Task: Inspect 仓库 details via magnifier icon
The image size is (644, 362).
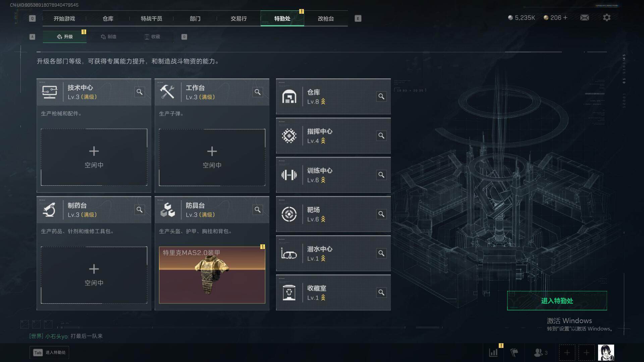Action: pos(381,97)
